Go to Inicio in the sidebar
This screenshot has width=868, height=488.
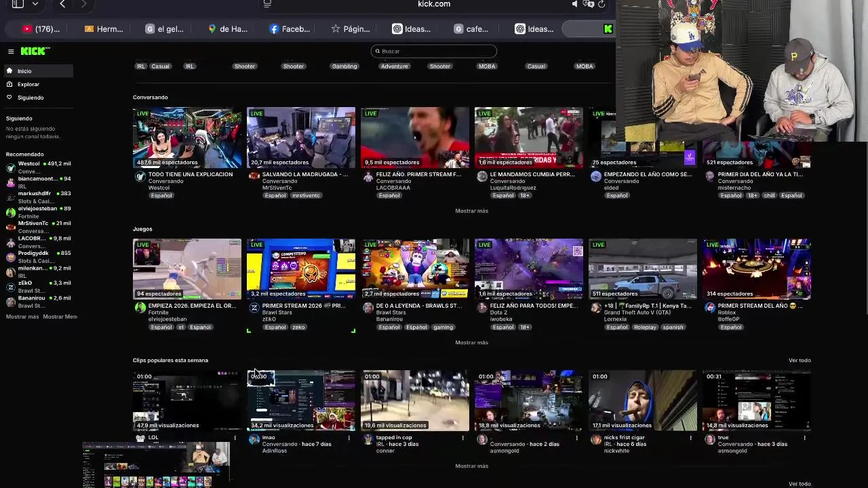pos(38,71)
